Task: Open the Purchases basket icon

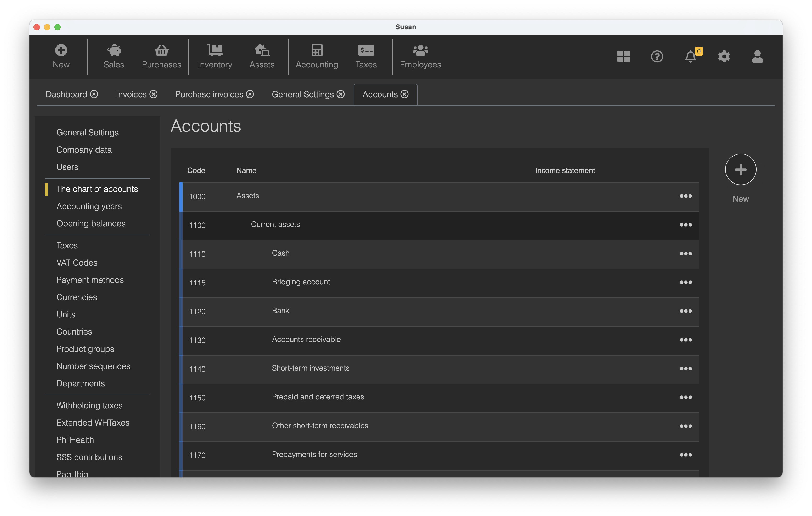Action: pyautogui.click(x=161, y=50)
